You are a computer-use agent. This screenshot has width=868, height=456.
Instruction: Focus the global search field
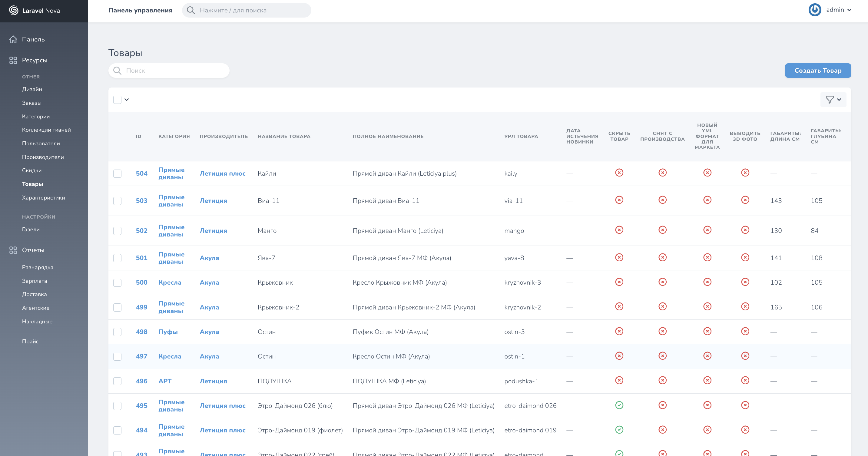point(247,10)
